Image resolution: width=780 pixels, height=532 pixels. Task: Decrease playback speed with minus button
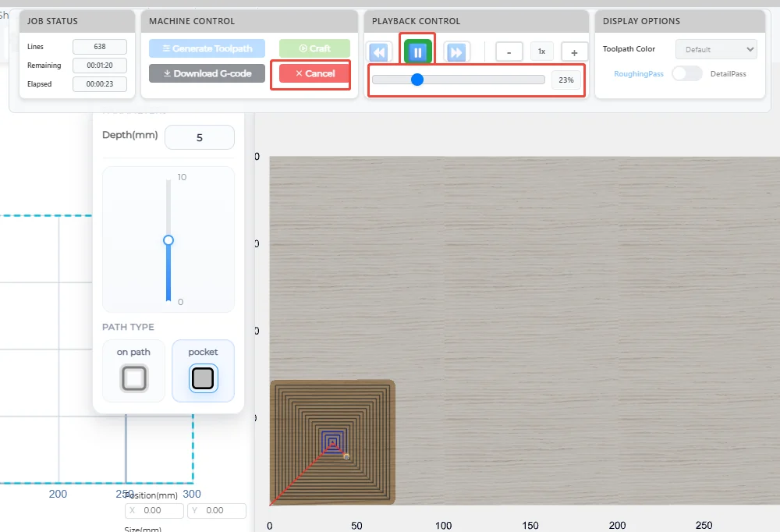pos(509,51)
